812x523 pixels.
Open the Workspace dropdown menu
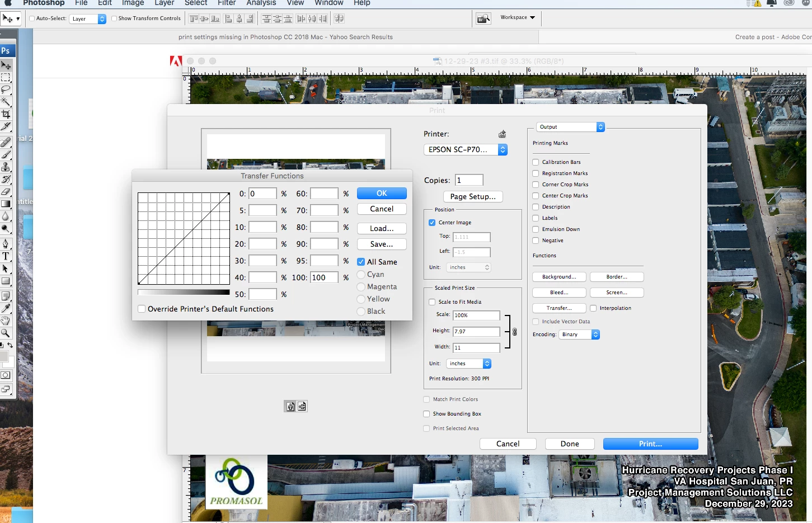[x=518, y=17]
